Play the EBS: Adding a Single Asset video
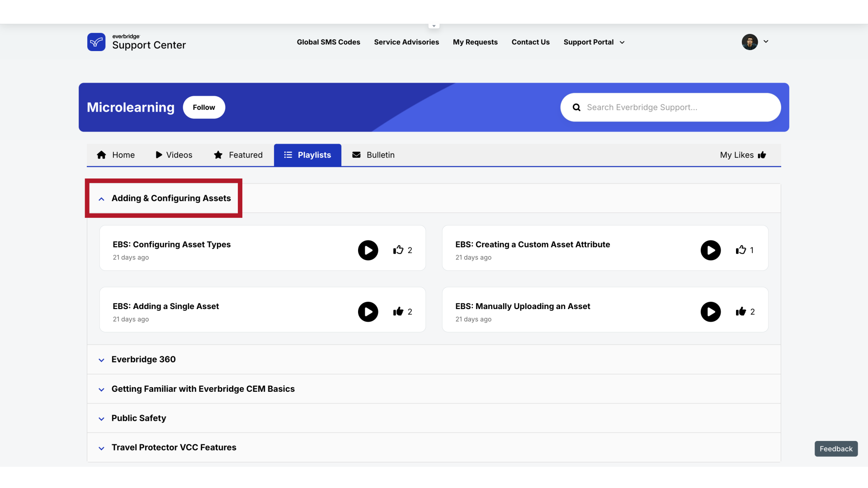The height and width of the screenshot is (488, 868). (368, 312)
